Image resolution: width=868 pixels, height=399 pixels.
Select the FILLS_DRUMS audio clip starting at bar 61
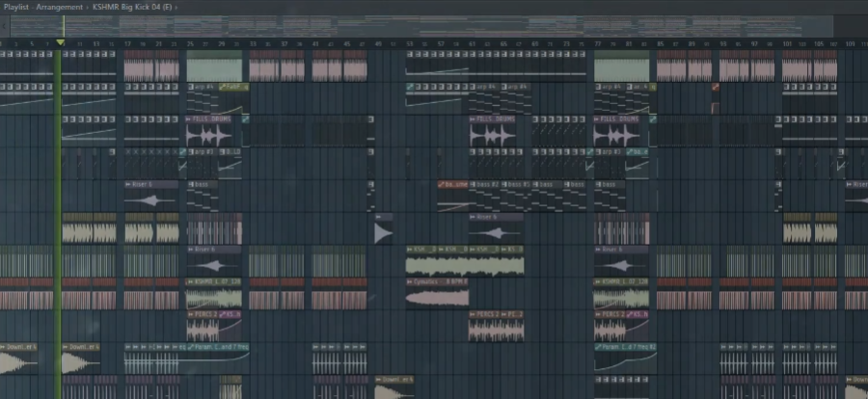pyautogui.click(x=492, y=131)
